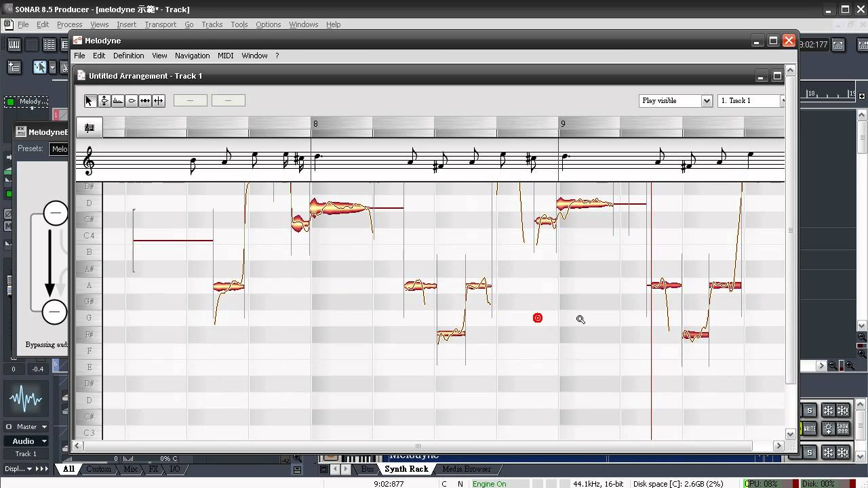Select the Time tool in Melodyne toolbar
The height and width of the screenshot is (488, 868).
[145, 100]
